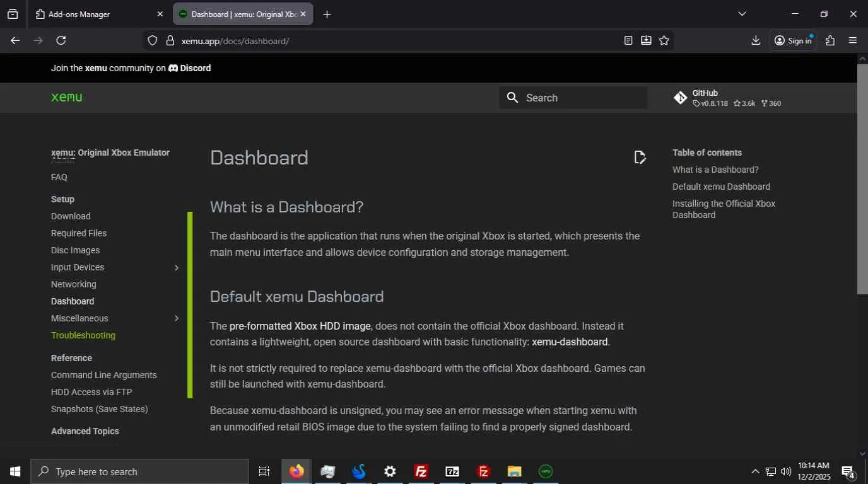Open Snapshots (Save States) page
Viewport: 868px width, 484px height.
coord(100,409)
